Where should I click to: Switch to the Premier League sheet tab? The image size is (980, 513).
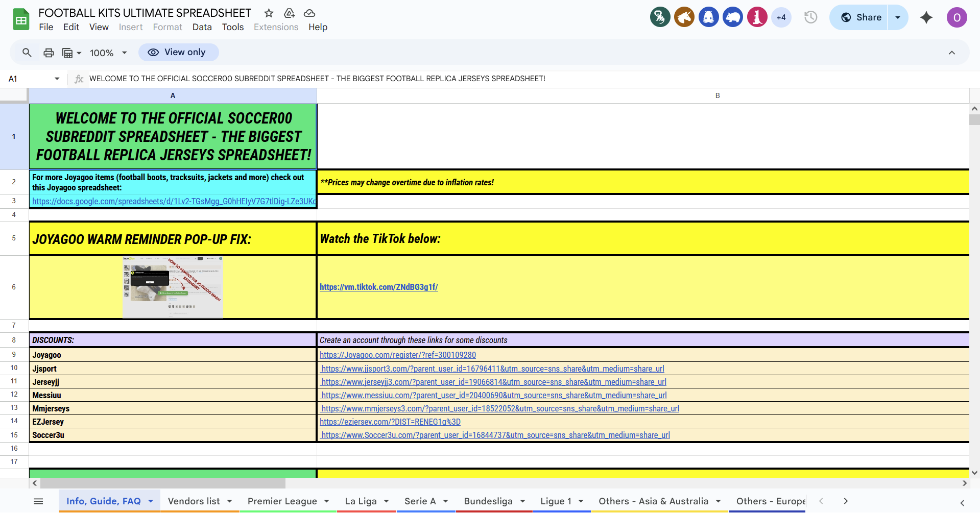[x=282, y=501]
